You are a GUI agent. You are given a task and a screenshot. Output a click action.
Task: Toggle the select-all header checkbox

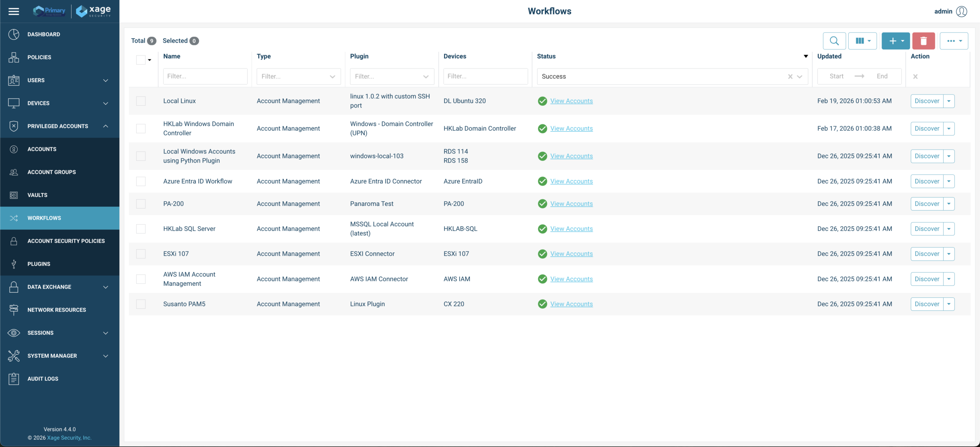pos(141,60)
